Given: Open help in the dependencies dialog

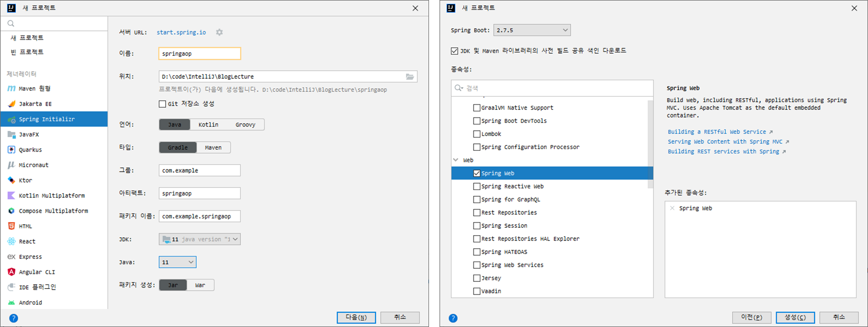Looking at the screenshot, I should [453, 318].
